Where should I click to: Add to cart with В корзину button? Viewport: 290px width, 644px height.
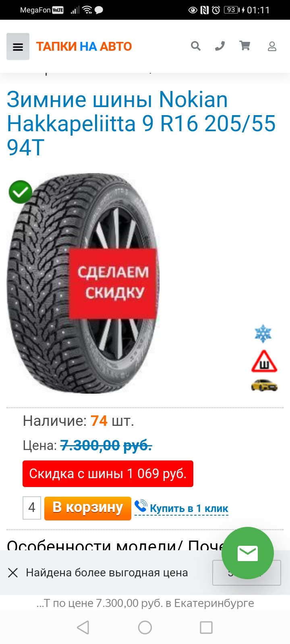coord(88,508)
